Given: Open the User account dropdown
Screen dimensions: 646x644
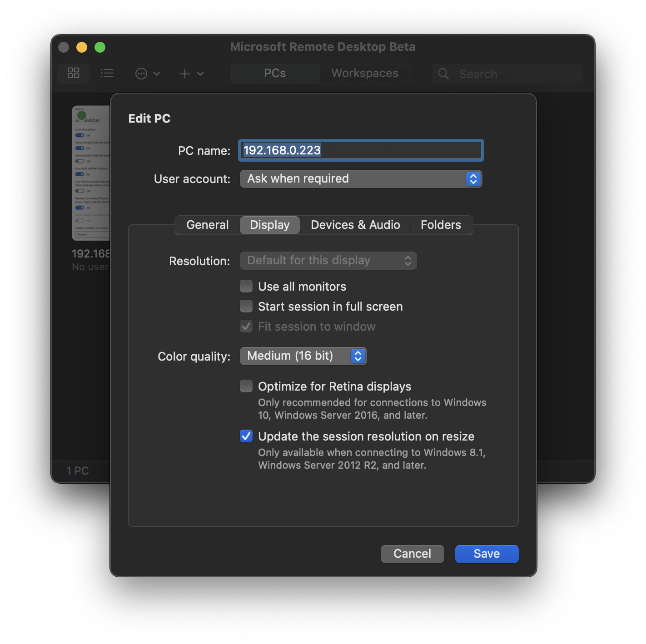Looking at the screenshot, I should point(361,179).
